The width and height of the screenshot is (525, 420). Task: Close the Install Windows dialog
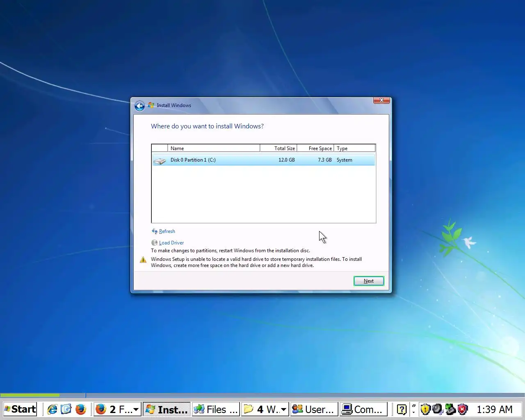tap(381, 100)
